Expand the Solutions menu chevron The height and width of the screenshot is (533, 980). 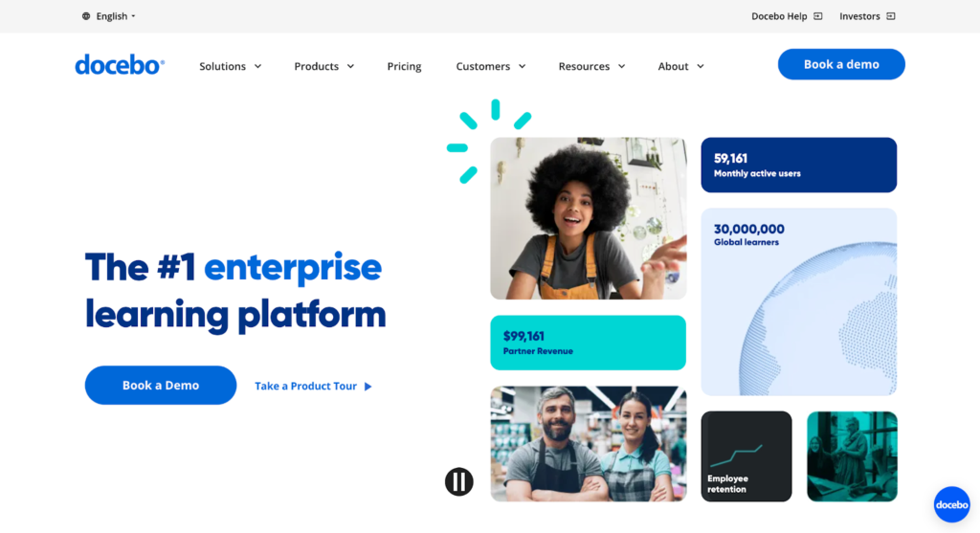(x=257, y=66)
